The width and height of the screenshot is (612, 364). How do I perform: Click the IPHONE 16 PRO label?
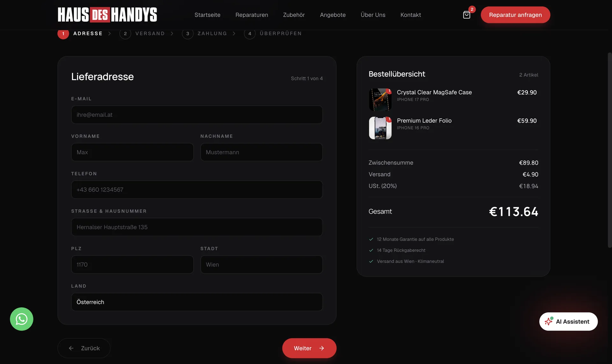click(413, 128)
